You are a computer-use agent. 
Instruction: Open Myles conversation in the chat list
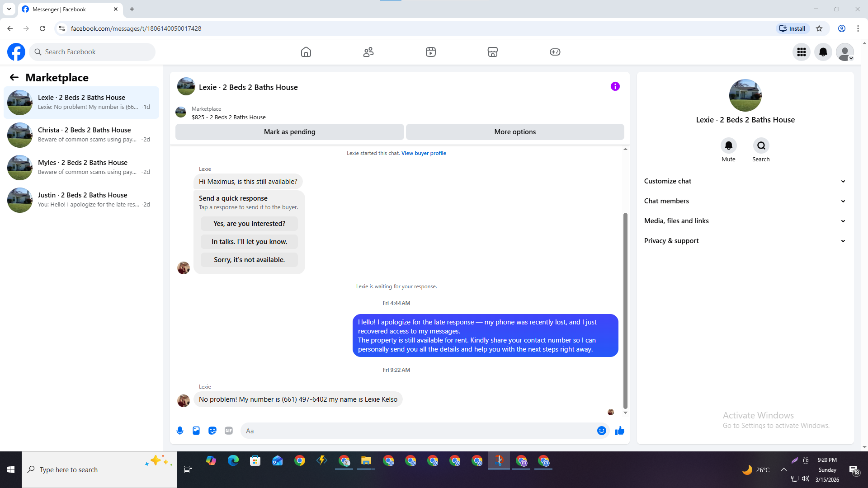pos(81,168)
